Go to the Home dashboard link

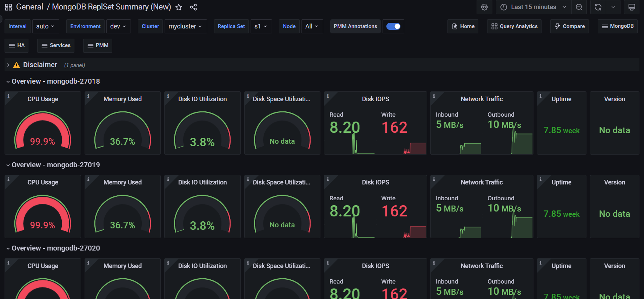[463, 26]
